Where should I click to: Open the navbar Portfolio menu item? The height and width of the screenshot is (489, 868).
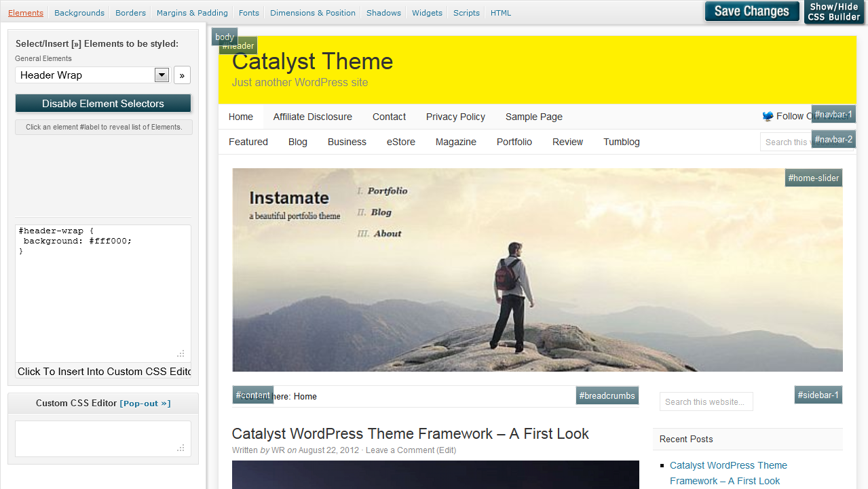click(x=514, y=142)
